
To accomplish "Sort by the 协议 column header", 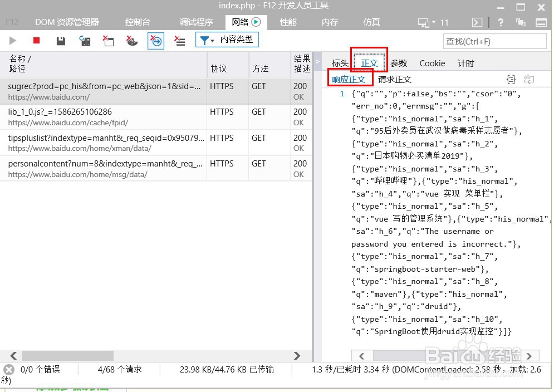I will coord(228,64).
